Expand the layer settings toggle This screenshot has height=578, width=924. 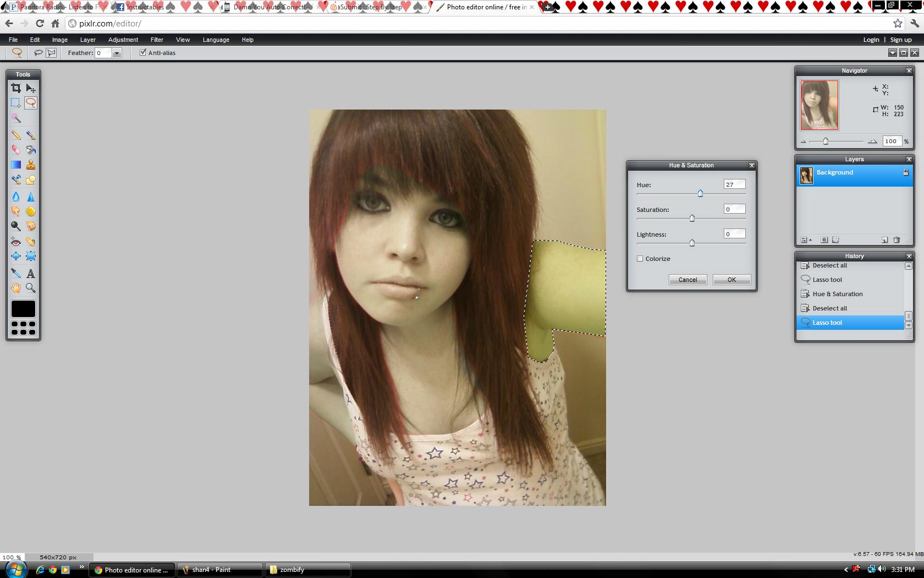pyautogui.click(x=806, y=240)
